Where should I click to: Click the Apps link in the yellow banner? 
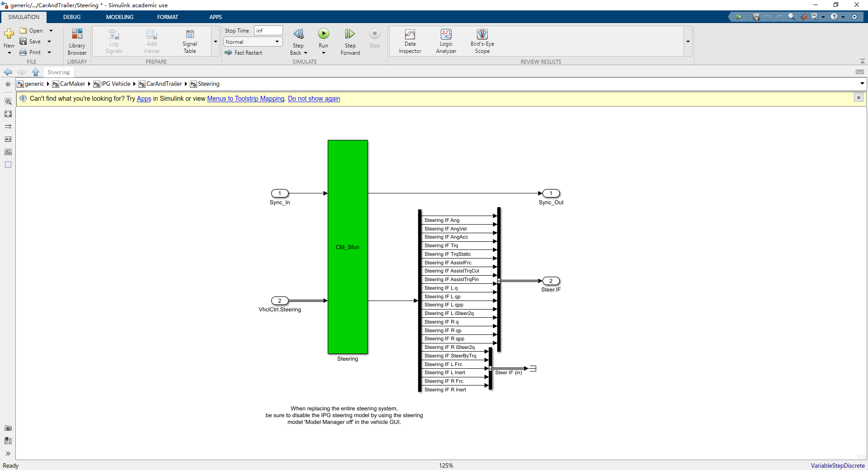pyautogui.click(x=144, y=99)
